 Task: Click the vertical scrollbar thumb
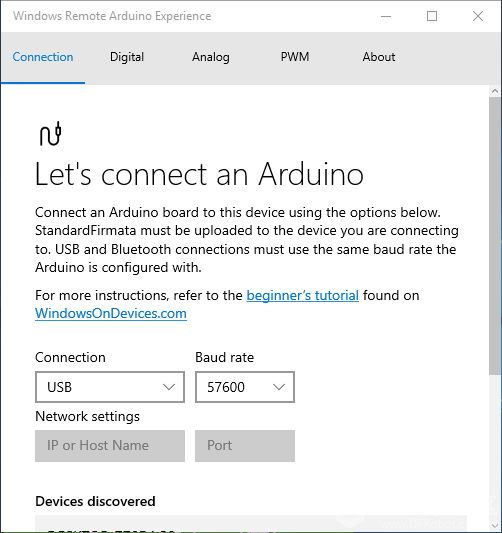(x=495, y=236)
